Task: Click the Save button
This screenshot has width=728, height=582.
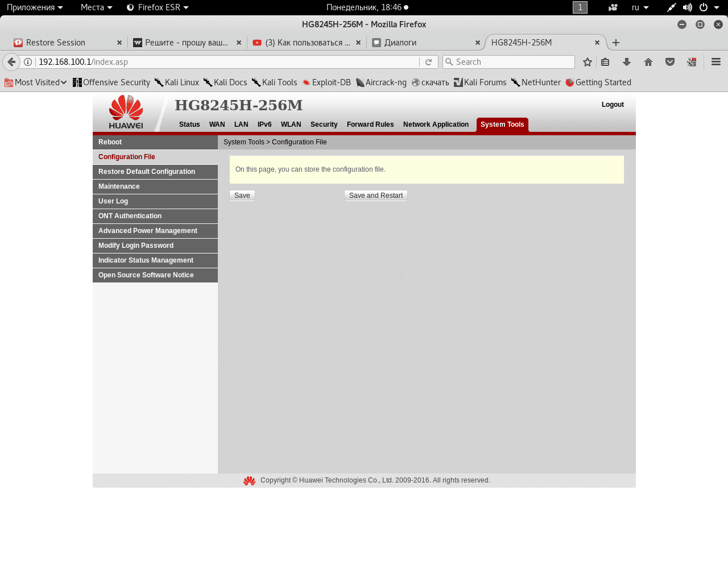Action: 242,196
